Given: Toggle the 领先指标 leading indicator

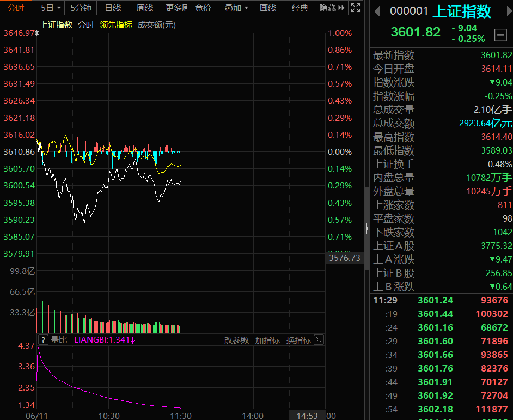Looking at the screenshot, I should pos(116,25).
